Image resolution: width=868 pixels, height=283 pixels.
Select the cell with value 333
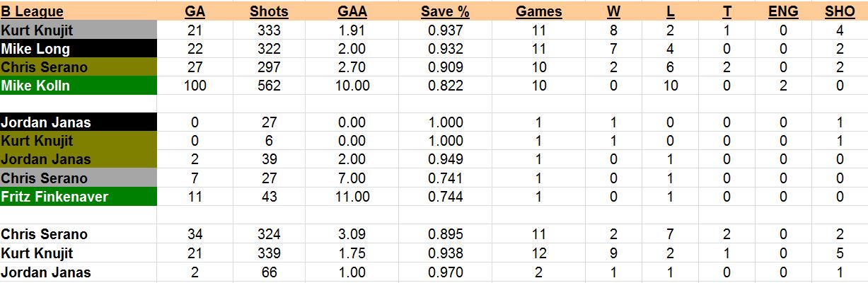point(269,30)
